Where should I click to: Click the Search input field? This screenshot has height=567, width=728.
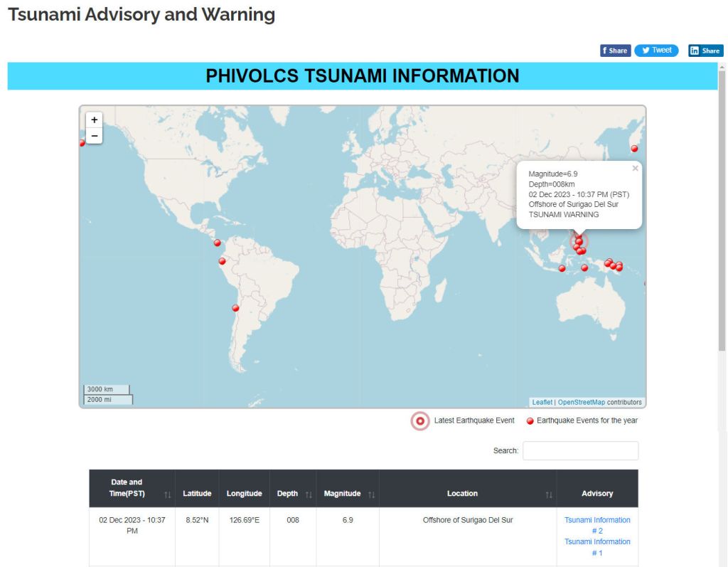(580, 451)
